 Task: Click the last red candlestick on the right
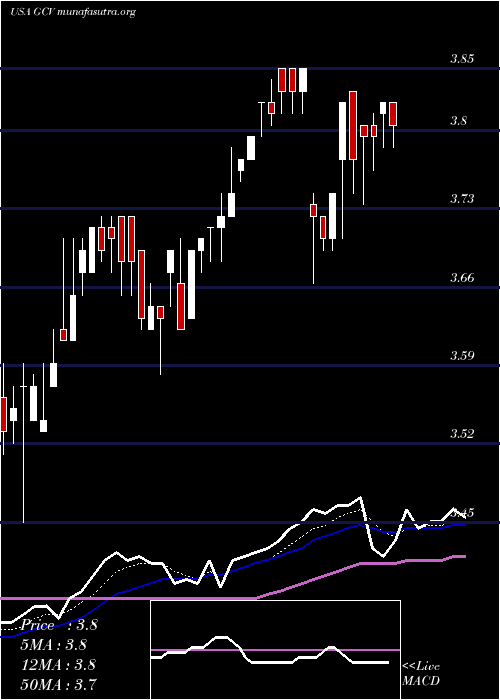(x=393, y=114)
